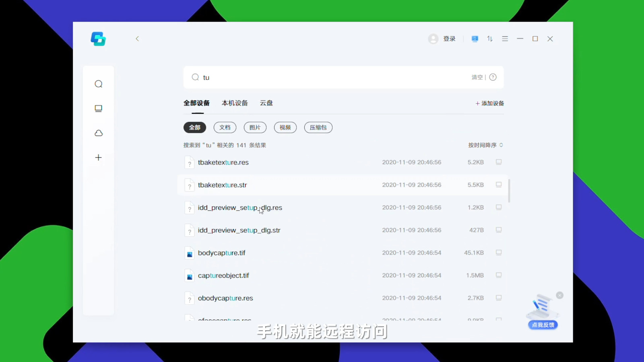Select the cloud drive sidebar icon
Screen dimensions: 644x362
99,133
